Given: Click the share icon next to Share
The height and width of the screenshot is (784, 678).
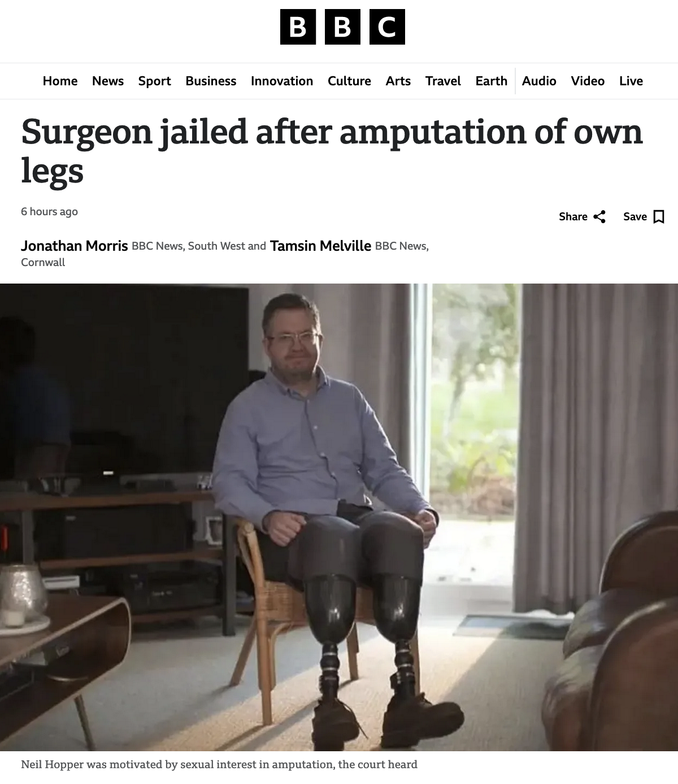Looking at the screenshot, I should click(x=599, y=217).
